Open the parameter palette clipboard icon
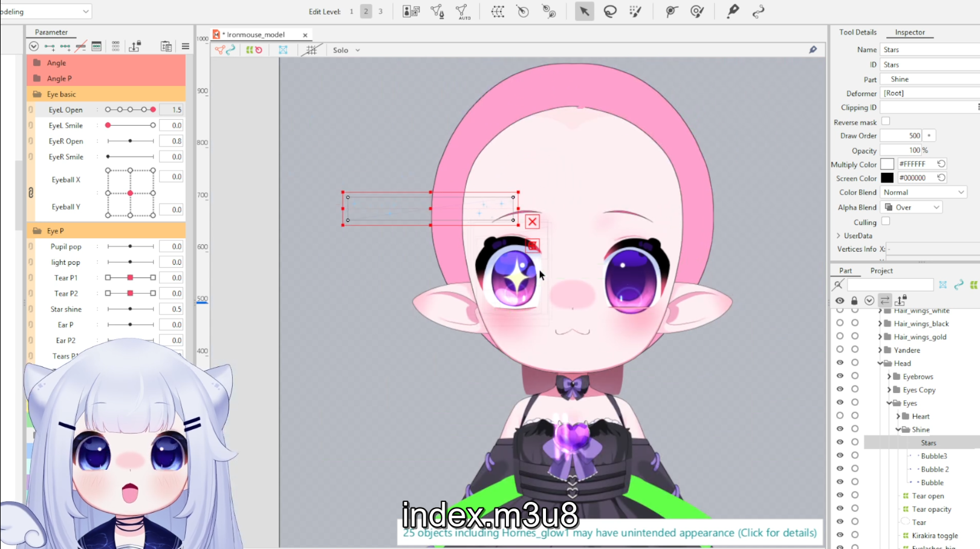 click(x=166, y=47)
